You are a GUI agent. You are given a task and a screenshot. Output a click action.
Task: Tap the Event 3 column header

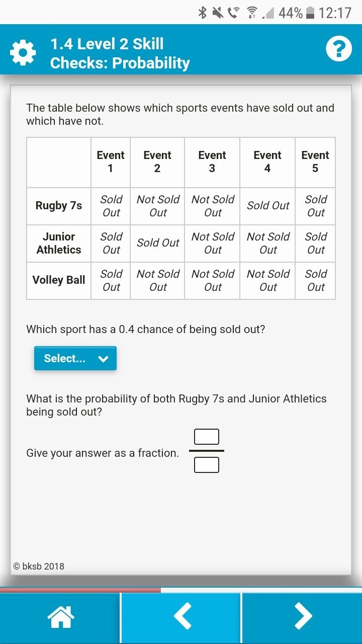coord(212,162)
